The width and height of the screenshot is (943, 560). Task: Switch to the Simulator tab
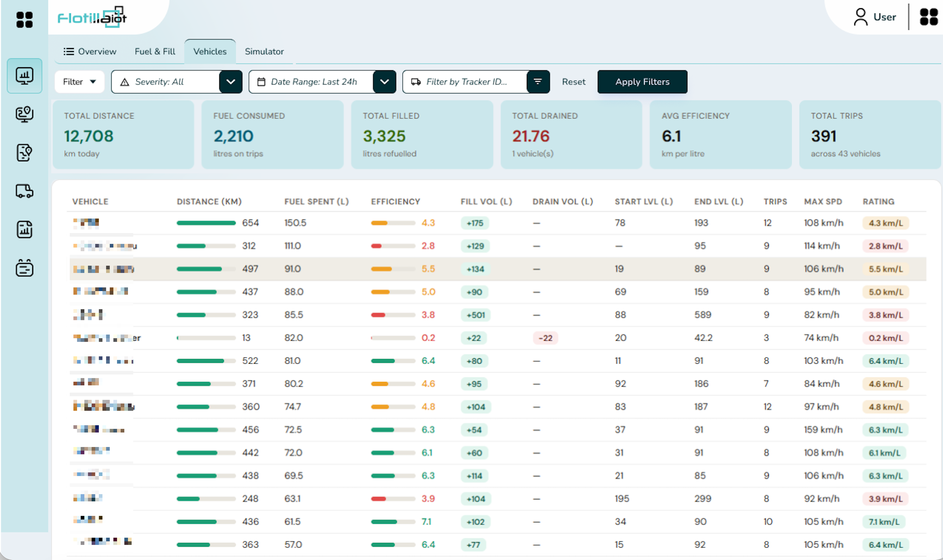(x=264, y=51)
